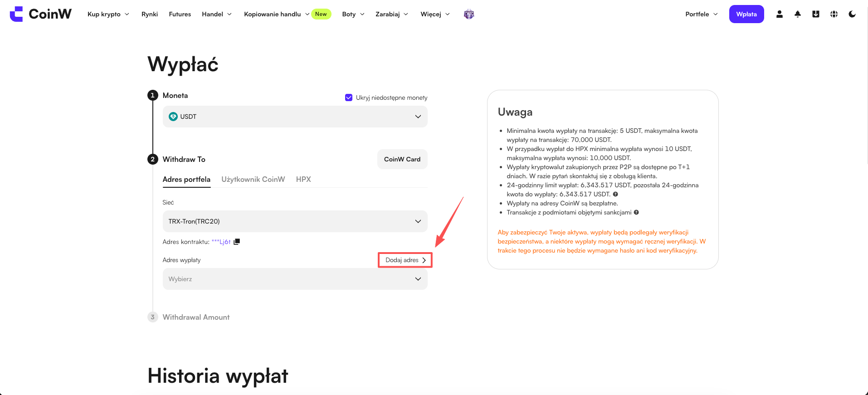Uncheck Ukryj niedostępne monety checkbox

[349, 98]
